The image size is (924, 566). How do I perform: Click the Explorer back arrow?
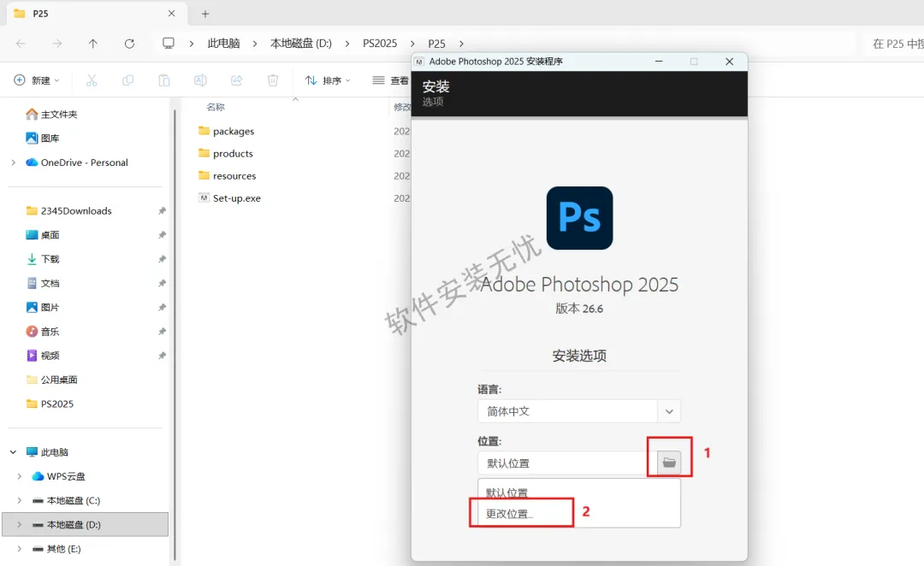[x=21, y=44]
